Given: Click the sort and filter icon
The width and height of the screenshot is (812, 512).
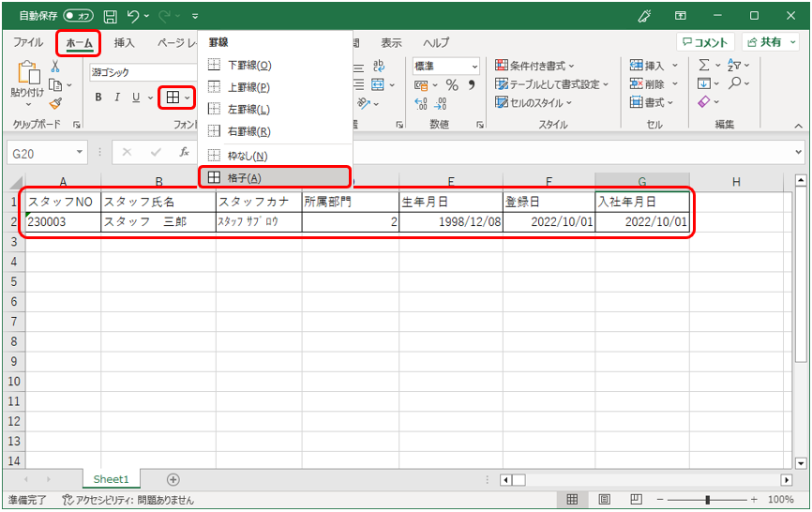Looking at the screenshot, I should point(734,66).
